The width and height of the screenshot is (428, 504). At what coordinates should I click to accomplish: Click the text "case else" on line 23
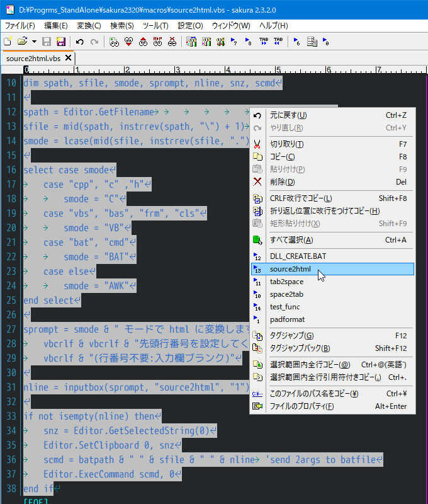click(66, 272)
